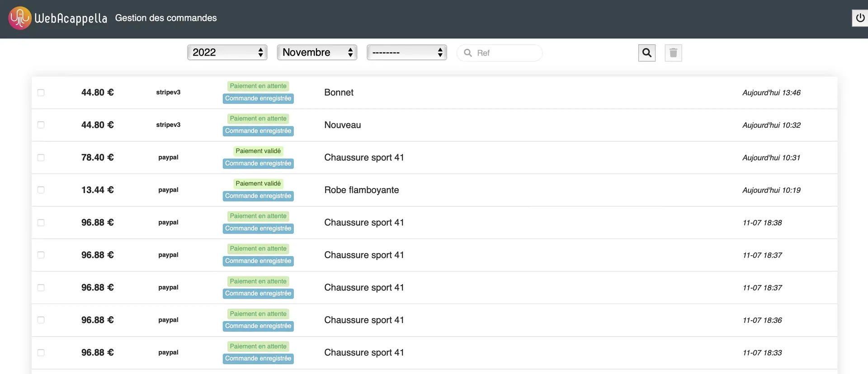Click Paiement en attente badge on Bonnet order
The width and height of the screenshot is (868, 374).
(258, 86)
